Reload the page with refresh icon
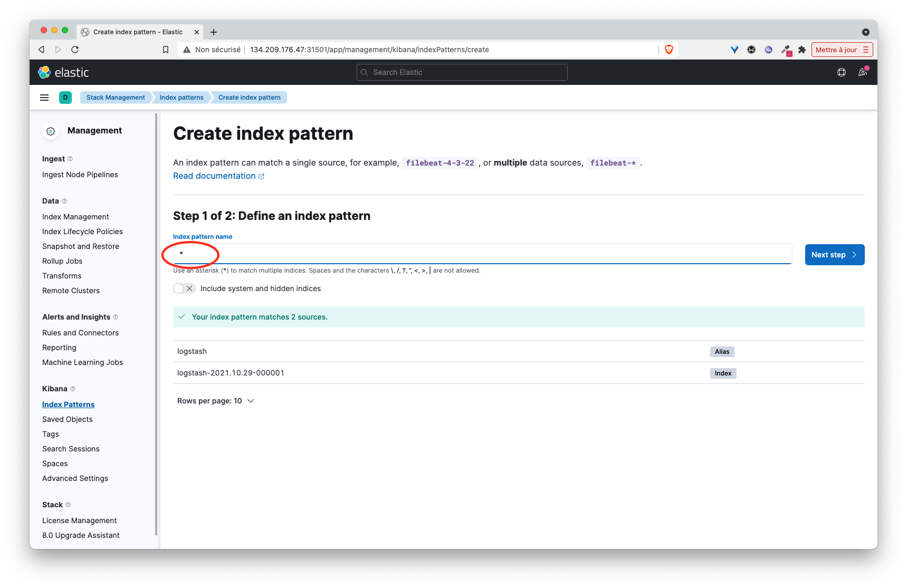Image resolution: width=907 pixels, height=588 pixels. 75,50
